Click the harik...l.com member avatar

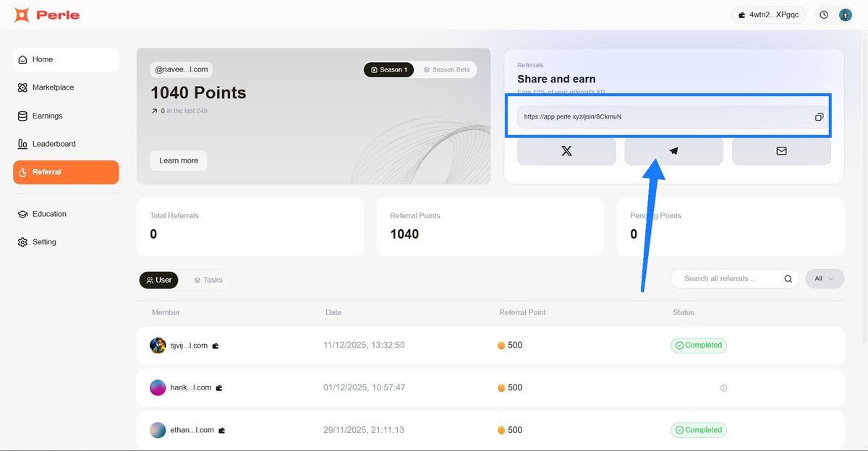tap(158, 388)
